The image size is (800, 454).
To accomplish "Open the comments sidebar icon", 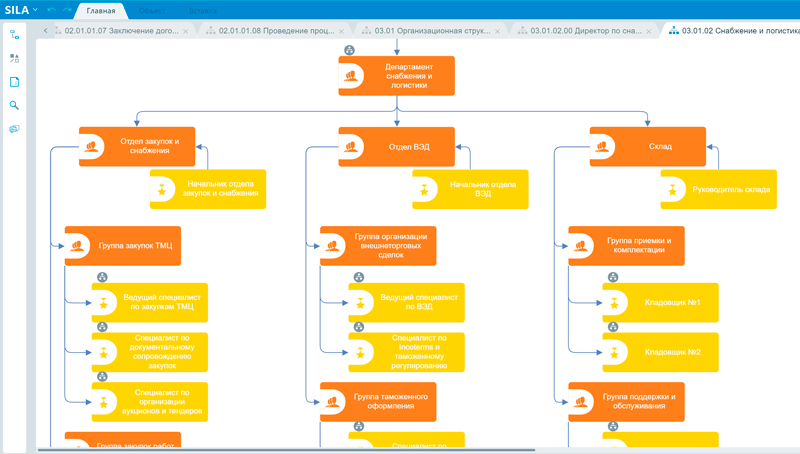I will tap(14, 129).
